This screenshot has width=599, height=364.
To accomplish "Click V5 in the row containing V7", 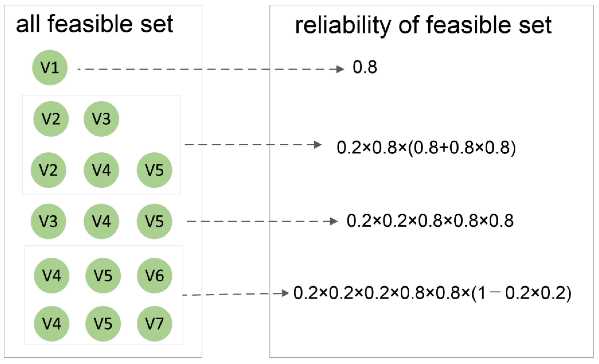I will 103,324.
